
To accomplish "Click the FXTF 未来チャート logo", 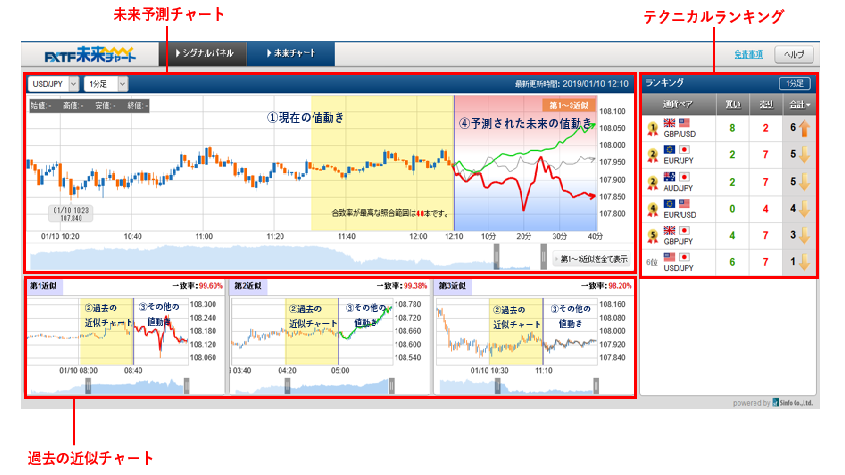I will [x=90, y=54].
